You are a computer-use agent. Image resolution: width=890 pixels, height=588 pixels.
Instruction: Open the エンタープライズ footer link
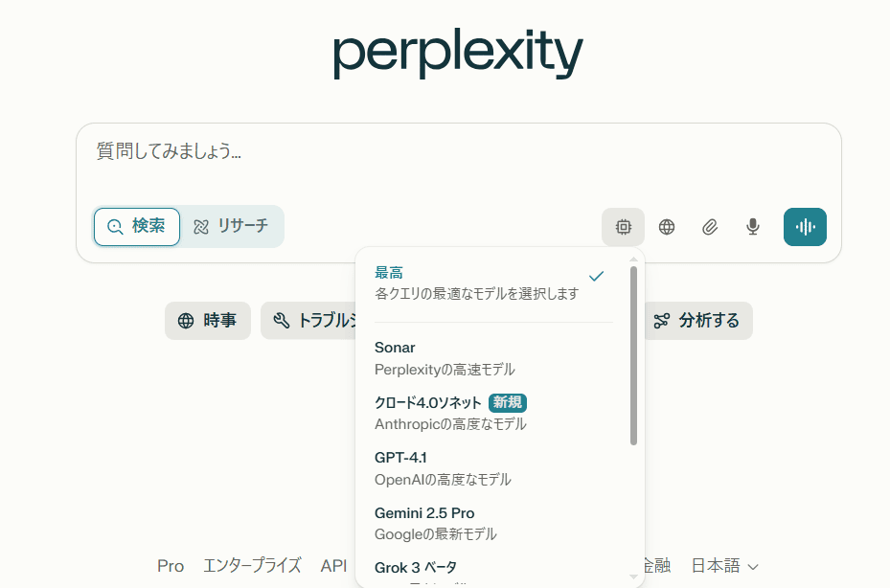(252, 565)
